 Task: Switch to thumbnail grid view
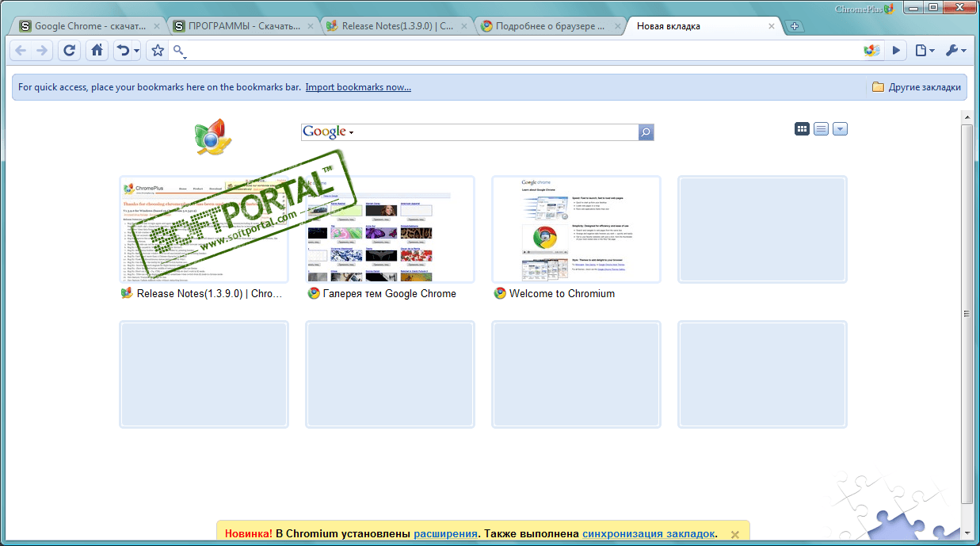[802, 128]
